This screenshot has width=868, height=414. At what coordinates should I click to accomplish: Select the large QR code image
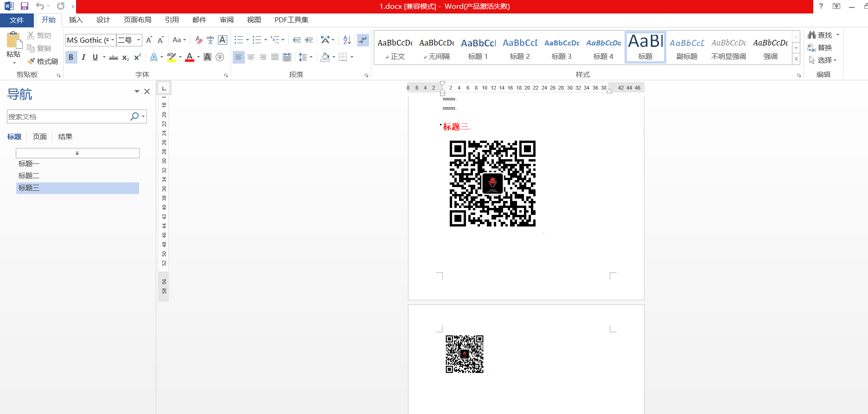tap(492, 183)
